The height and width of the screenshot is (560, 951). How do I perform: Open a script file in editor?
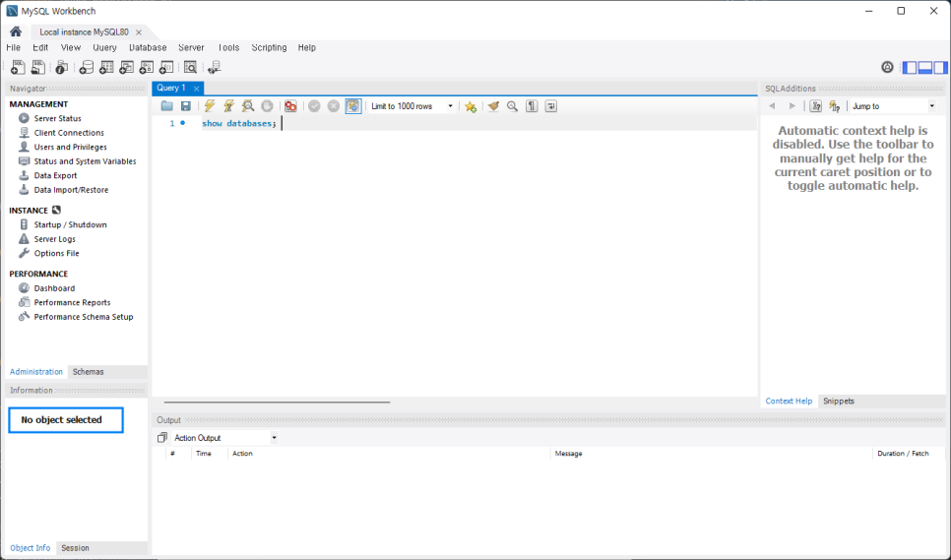tap(166, 106)
